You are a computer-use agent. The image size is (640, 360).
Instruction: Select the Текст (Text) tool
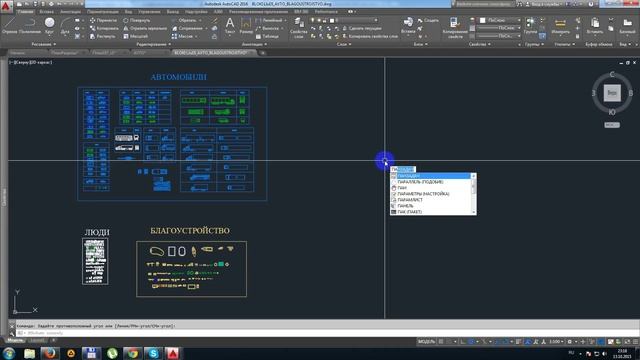(x=230, y=26)
